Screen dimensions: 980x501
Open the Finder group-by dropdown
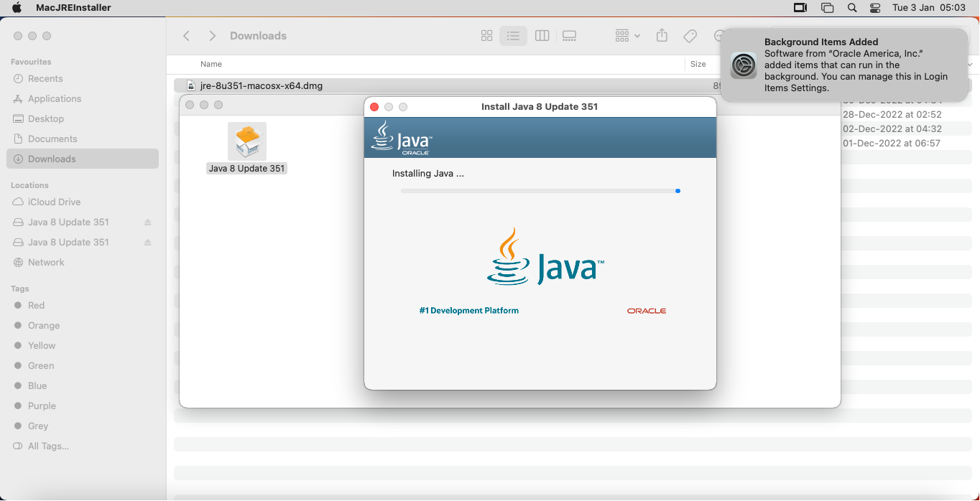(627, 36)
